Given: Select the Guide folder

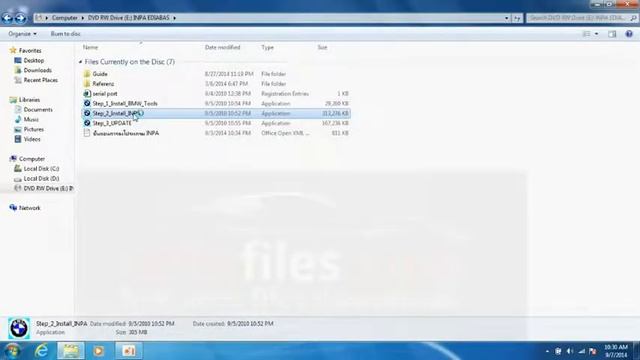Looking at the screenshot, I should click(100, 74).
